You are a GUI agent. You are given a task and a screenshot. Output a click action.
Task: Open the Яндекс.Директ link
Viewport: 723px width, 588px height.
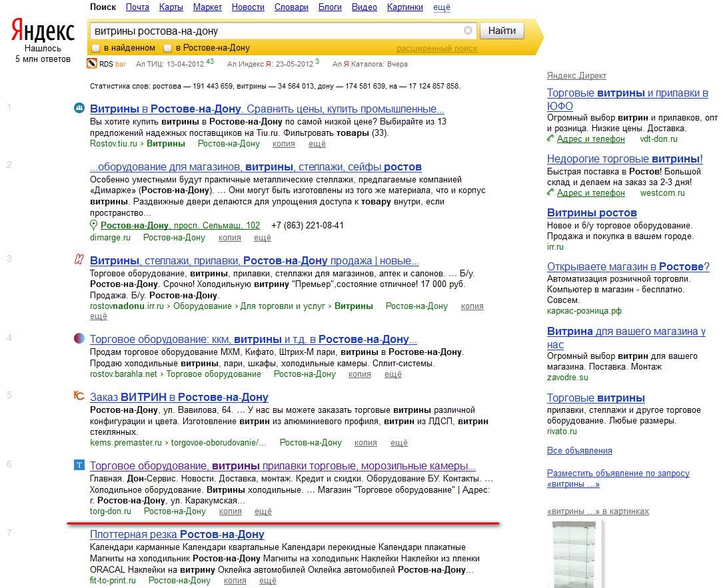576,75
